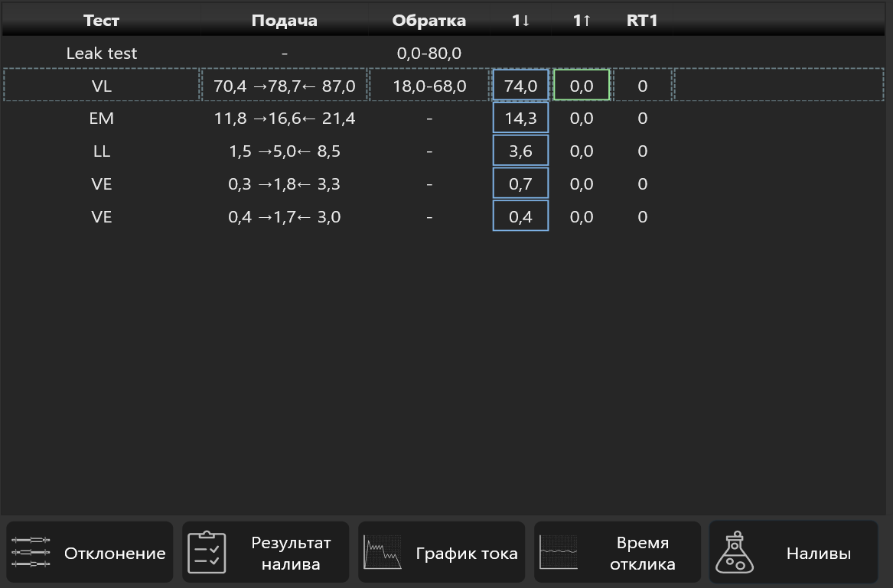Screen dimensions: 893x588
Task: Click the 14,3 value in EM row
Action: [x=520, y=118]
